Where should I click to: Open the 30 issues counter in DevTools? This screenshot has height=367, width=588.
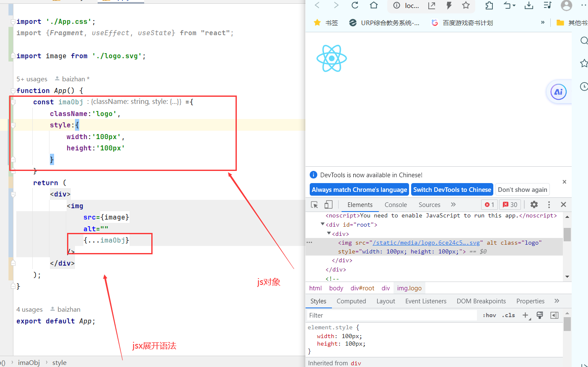510,204
